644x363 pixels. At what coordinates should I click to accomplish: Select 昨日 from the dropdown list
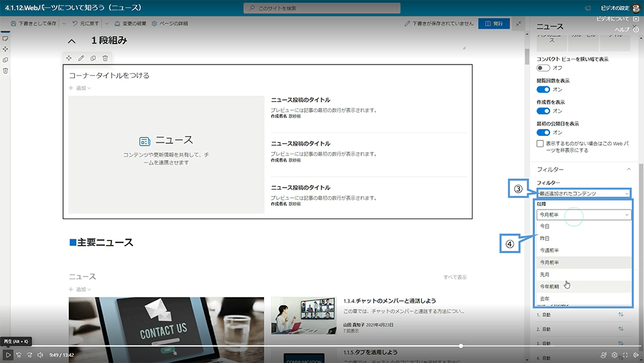[x=583, y=238]
